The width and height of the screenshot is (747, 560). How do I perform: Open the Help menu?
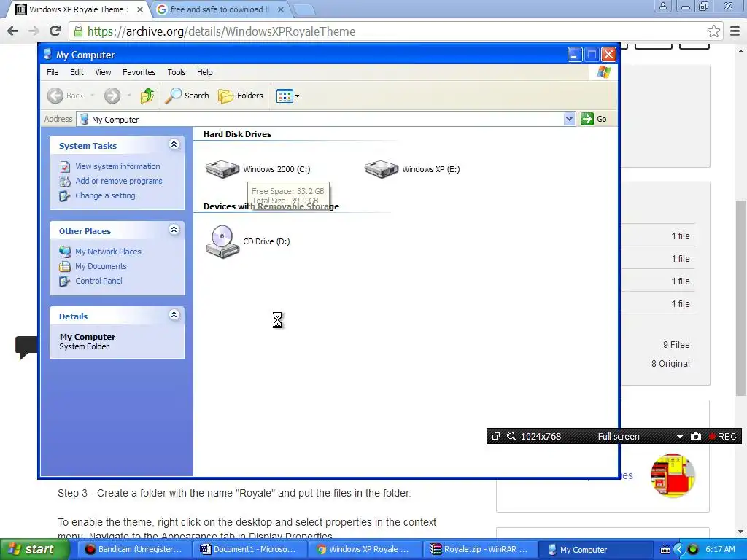coord(205,72)
